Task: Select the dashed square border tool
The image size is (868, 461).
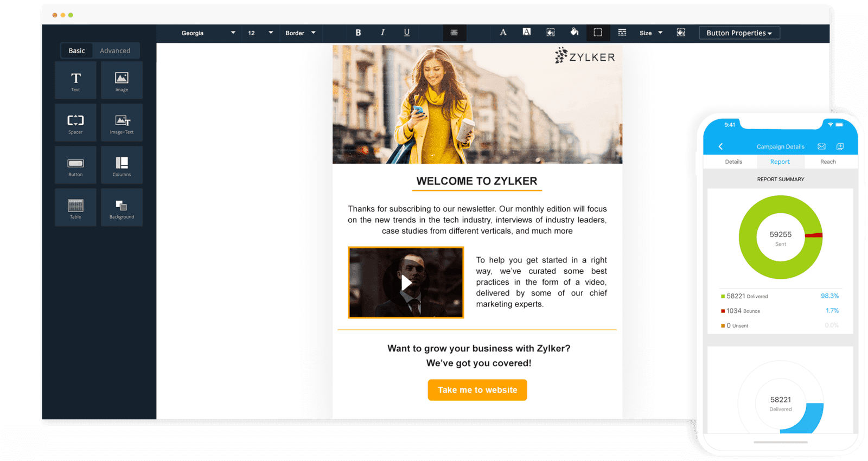Action: click(x=598, y=33)
